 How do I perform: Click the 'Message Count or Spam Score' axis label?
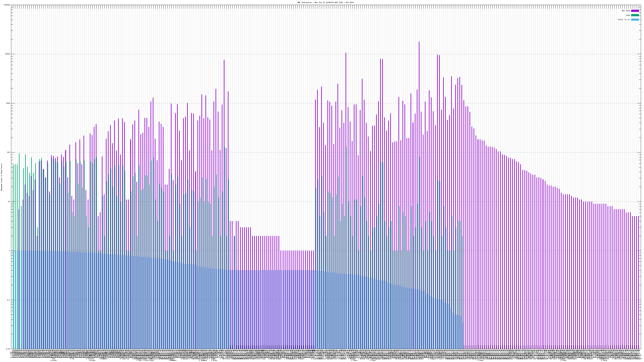pyautogui.click(x=1, y=177)
